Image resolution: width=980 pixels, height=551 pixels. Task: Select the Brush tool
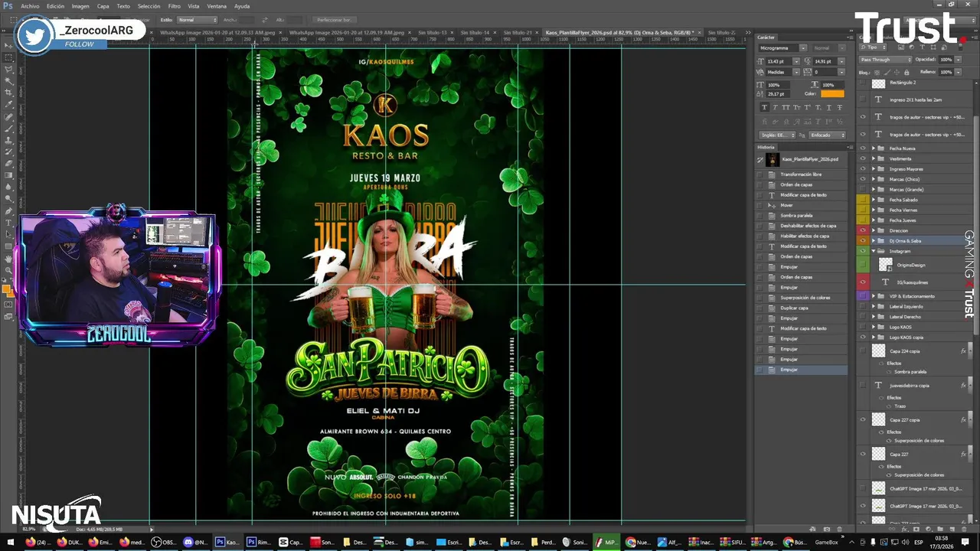[x=8, y=128]
